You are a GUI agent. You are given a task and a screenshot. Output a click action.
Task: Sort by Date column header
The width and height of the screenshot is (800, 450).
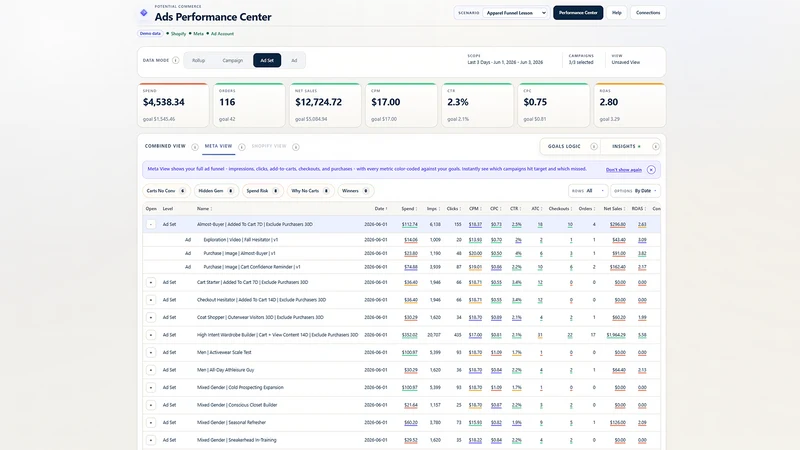(381, 209)
